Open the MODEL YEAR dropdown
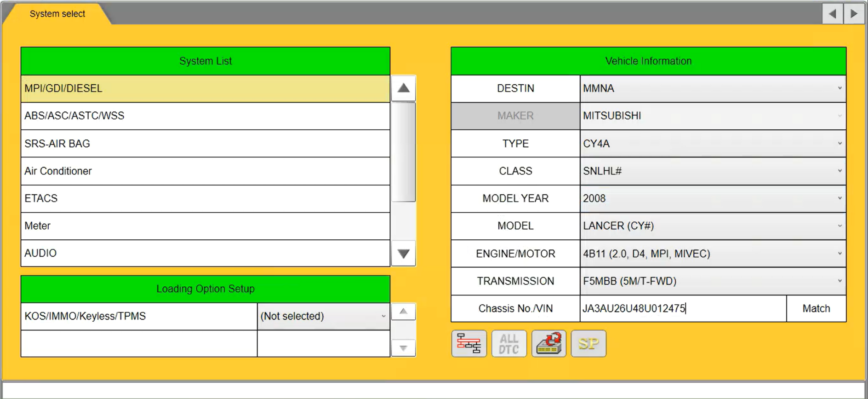Viewport: 868px width, 399px height. (713, 198)
